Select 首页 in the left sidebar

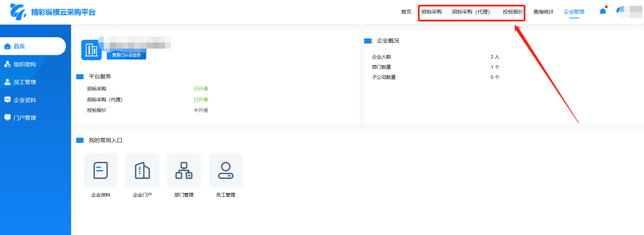pos(33,46)
